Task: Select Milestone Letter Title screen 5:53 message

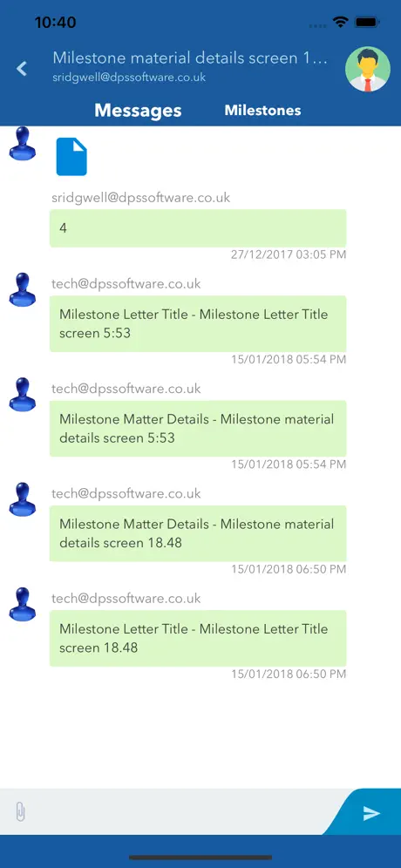Action: [x=198, y=324]
